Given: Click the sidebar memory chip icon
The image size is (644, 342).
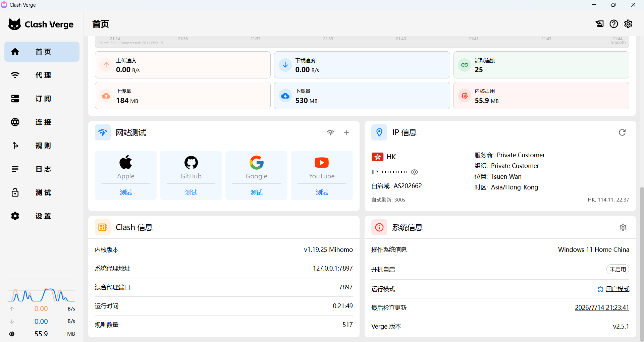Looking at the screenshot, I should (x=12, y=334).
